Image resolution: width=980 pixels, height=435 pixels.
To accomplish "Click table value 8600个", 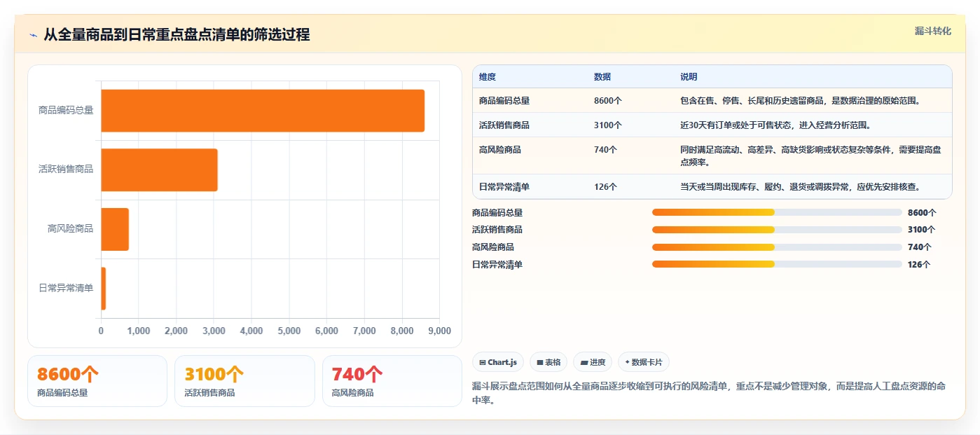I will [608, 101].
